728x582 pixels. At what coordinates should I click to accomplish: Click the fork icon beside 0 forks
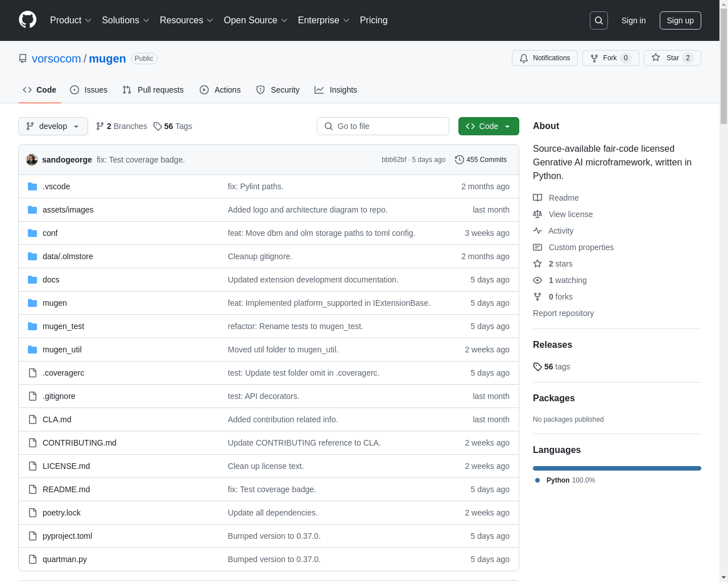click(537, 297)
